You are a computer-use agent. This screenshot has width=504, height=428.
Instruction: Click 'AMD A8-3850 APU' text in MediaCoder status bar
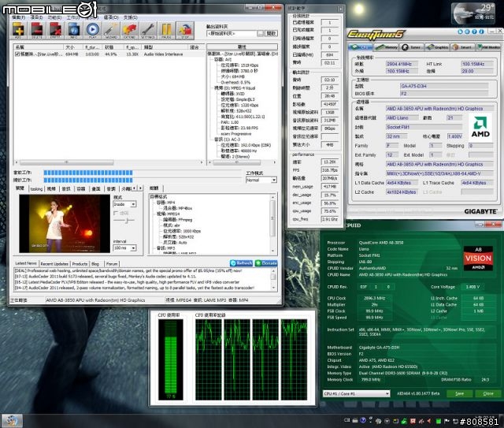click(x=95, y=300)
